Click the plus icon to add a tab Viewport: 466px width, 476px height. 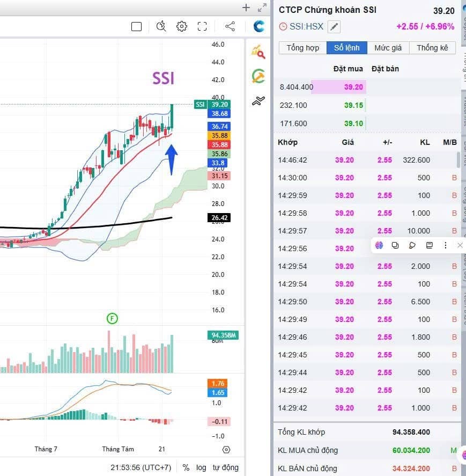pyautogui.click(x=246, y=8)
